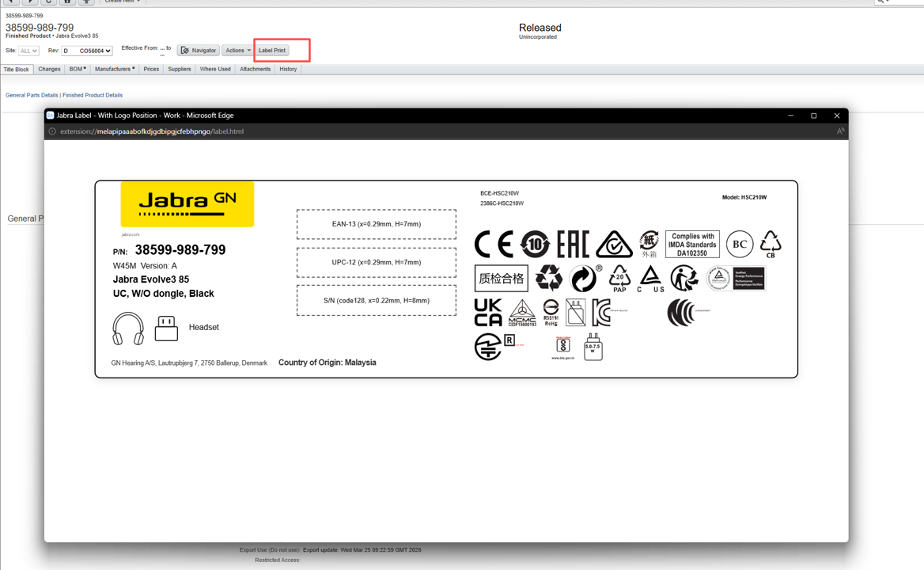Image resolution: width=924 pixels, height=570 pixels.
Task: Click the 2386C-HSC210W text on label
Action: [502, 203]
